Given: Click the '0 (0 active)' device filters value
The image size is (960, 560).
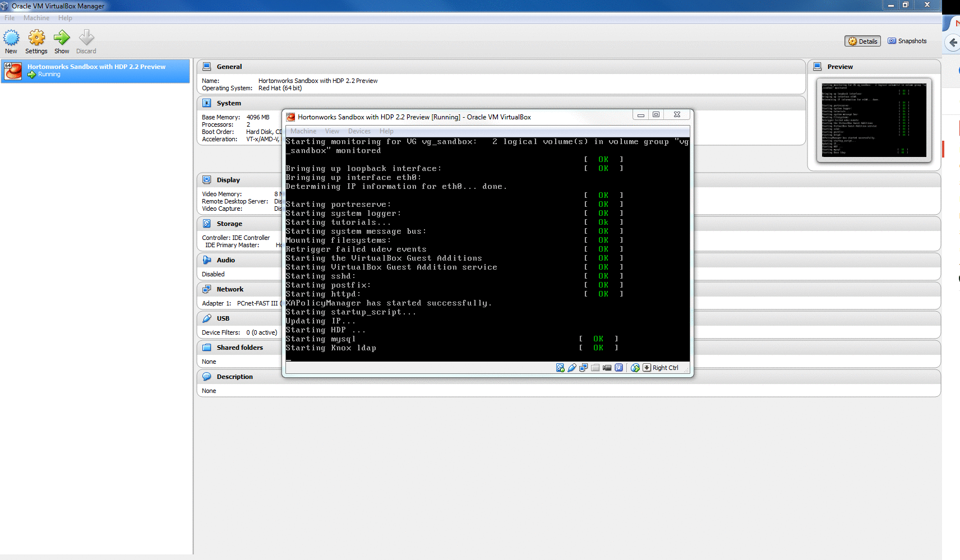Looking at the screenshot, I should (x=262, y=332).
